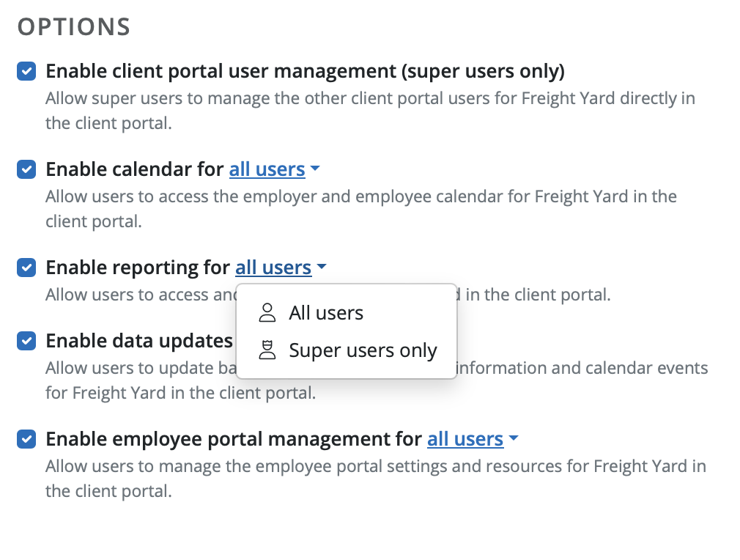Click the "Enable reporting for" label text
This screenshot has width=740, height=560.
point(138,268)
